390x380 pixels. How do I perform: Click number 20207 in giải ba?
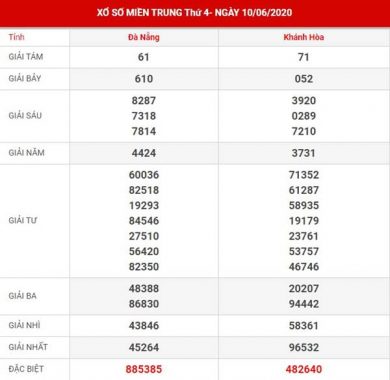pyautogui.click(x=304, y=289)
